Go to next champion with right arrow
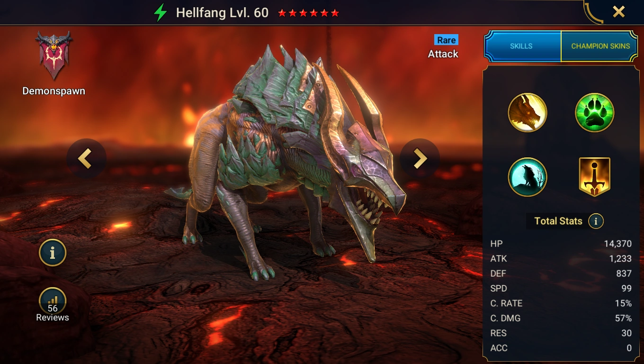 coord(420,159)
